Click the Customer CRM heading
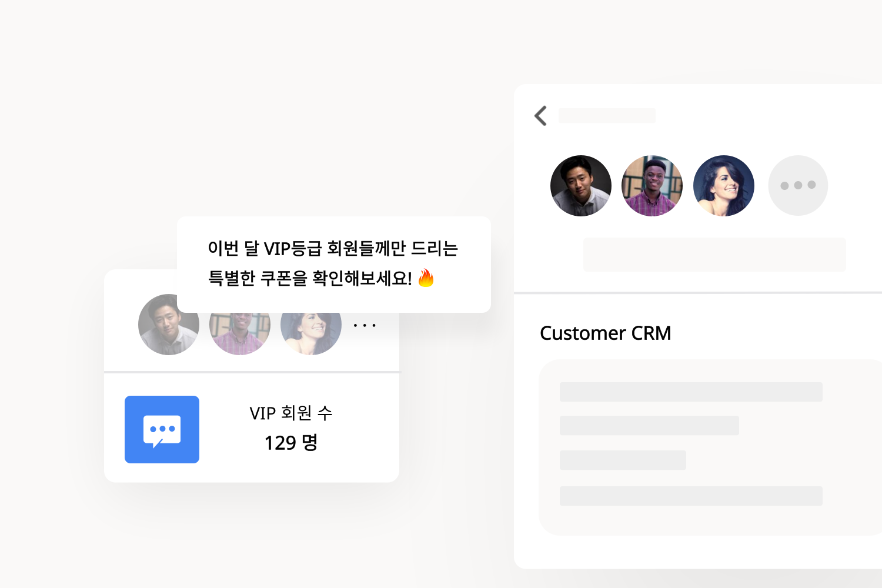 pyautogui.click(x=605, y=333)
